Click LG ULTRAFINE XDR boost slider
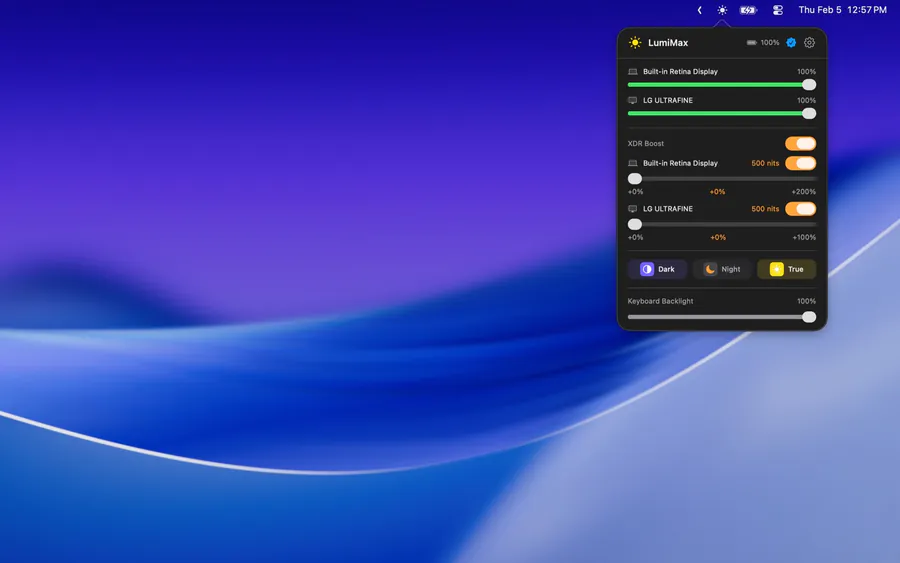The width and height of the screenshot is (900, 563). point(721,224)
